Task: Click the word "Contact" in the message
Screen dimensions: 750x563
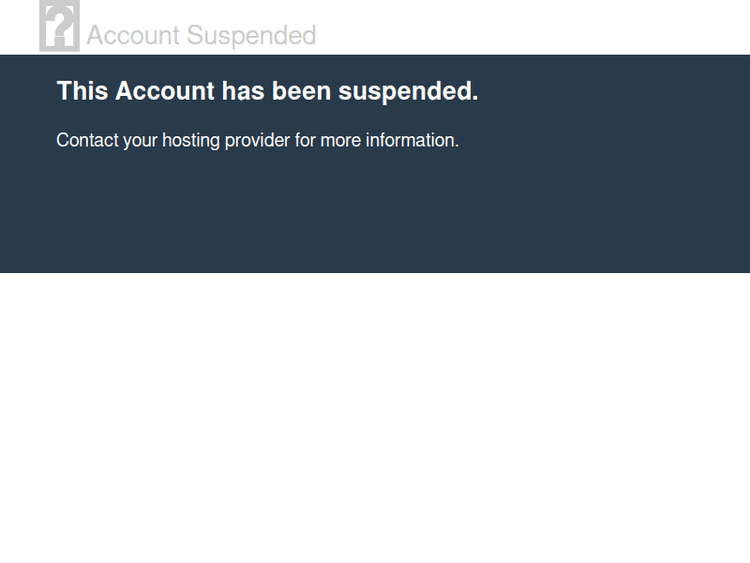Action: [87, 140]
